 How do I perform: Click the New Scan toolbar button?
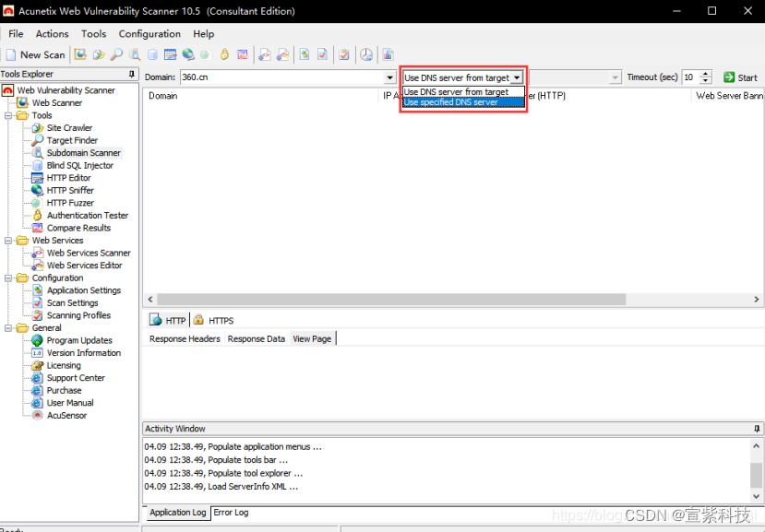pyautogui.click(x=35, y=54)
